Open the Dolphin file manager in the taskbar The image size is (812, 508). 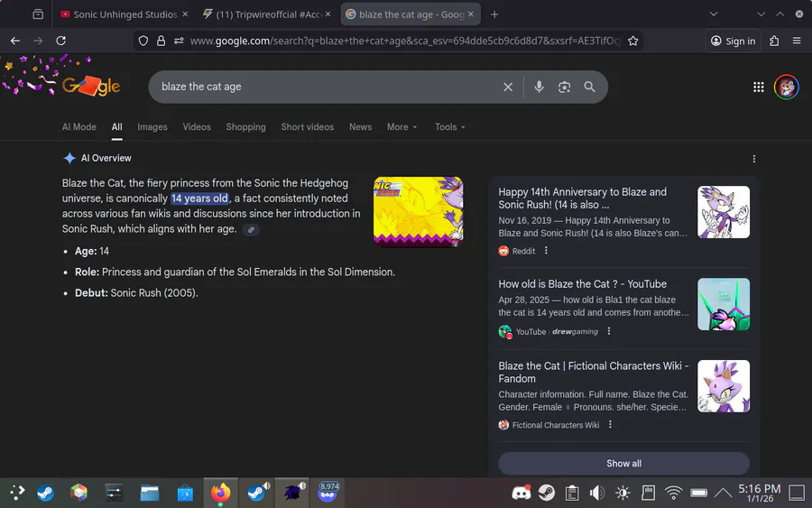click(x=150, y=493)
